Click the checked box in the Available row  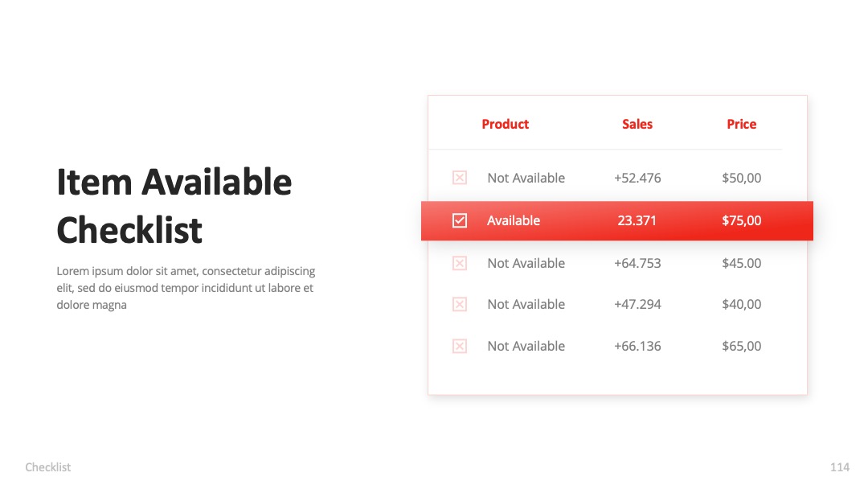pos(460,220)
